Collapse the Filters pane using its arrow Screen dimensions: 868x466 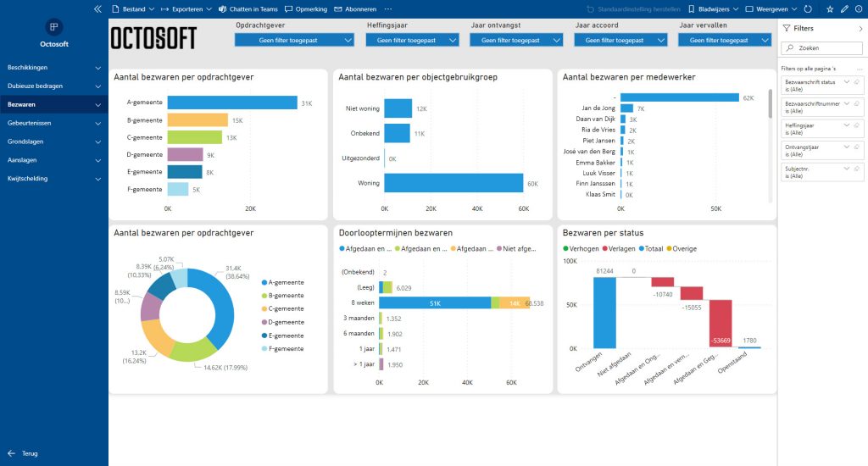pos(860,28)
